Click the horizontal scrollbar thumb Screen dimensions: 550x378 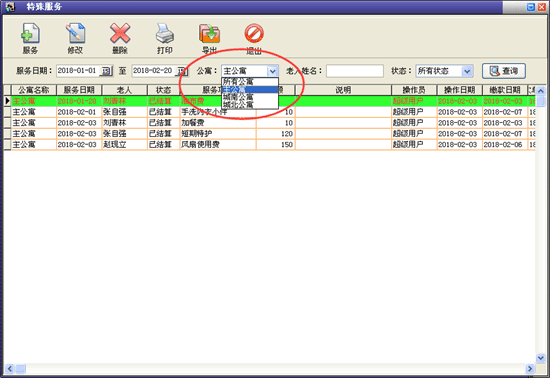(21, 369)
